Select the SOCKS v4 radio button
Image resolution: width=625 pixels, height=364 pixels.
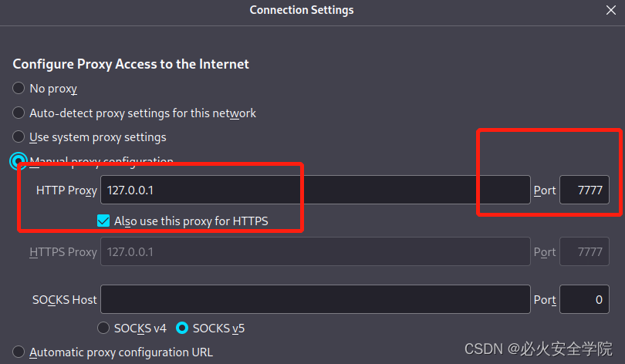point(104,328)
